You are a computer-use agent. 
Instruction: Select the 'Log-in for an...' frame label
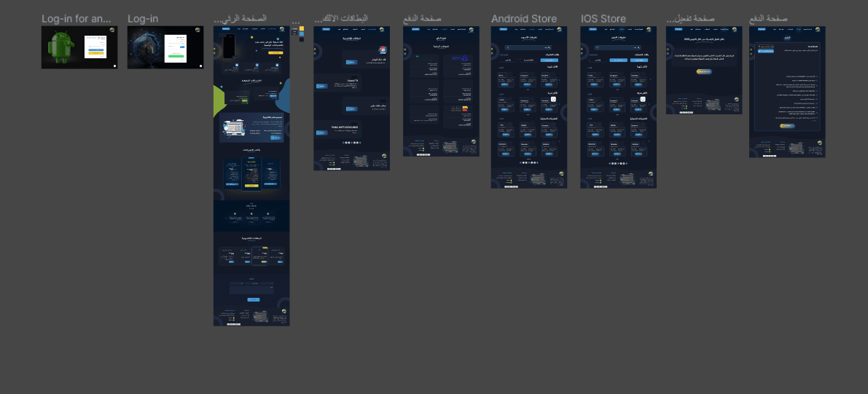[76, 19]
